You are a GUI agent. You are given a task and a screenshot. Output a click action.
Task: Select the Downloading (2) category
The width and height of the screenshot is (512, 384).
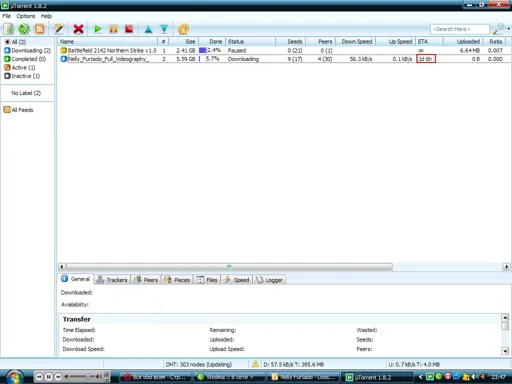coord(28,51)
